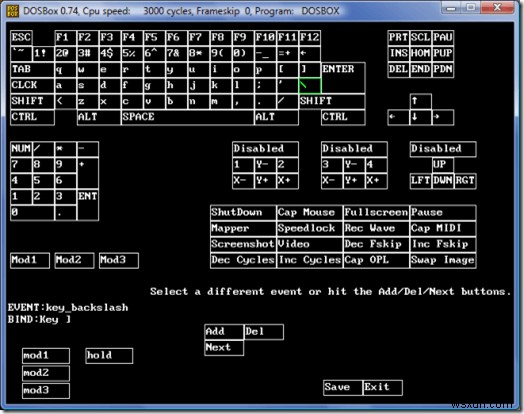Toggle the mod2 bind checkbox
The width and height of the screenshot is (524, 414).
tap(46, 374)
